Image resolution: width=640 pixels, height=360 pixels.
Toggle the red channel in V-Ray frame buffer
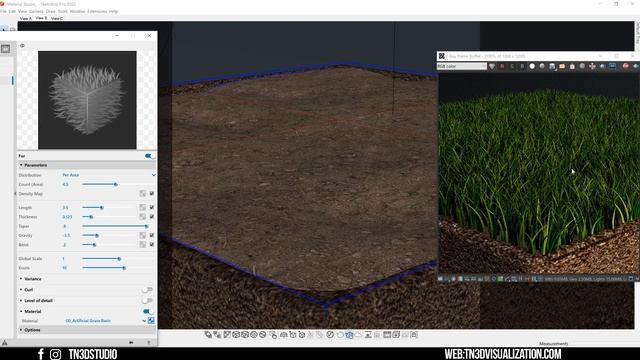click(x=502, y=66)
